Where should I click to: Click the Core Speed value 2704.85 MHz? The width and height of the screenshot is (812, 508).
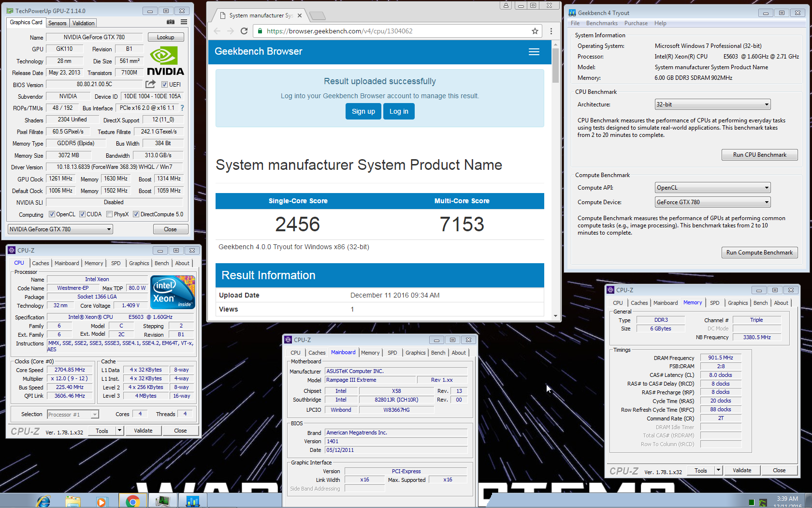pos(70,370)
